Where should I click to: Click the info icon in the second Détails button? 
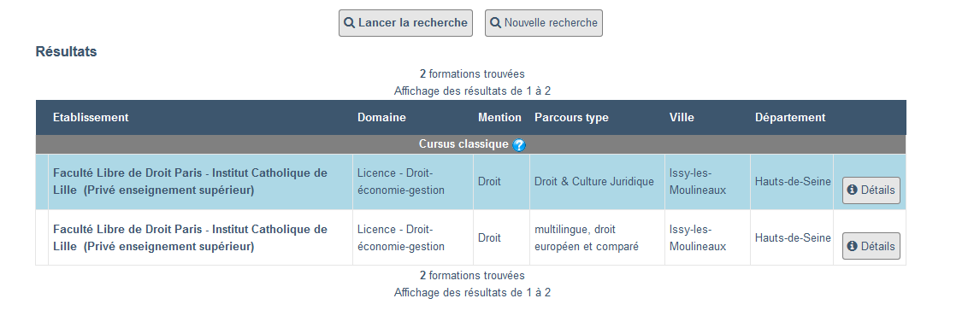pyautogui.click(x=853, y=246)
